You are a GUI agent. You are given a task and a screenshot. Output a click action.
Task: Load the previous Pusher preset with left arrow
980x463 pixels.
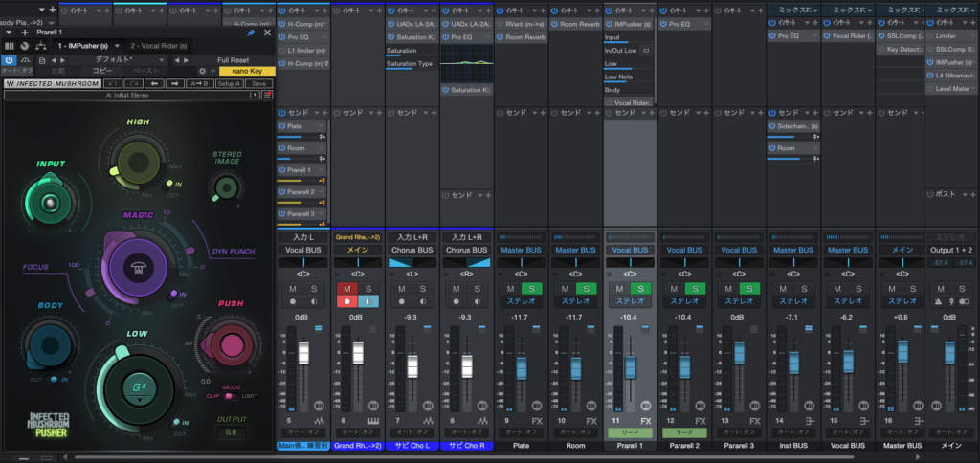coord(154,84)
